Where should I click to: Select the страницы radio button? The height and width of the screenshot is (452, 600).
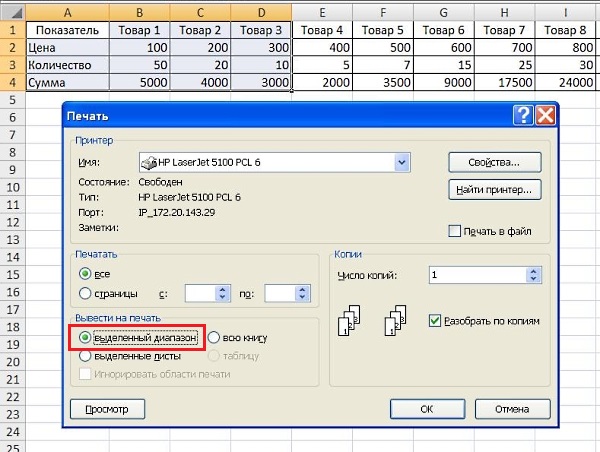coord(86,293)
